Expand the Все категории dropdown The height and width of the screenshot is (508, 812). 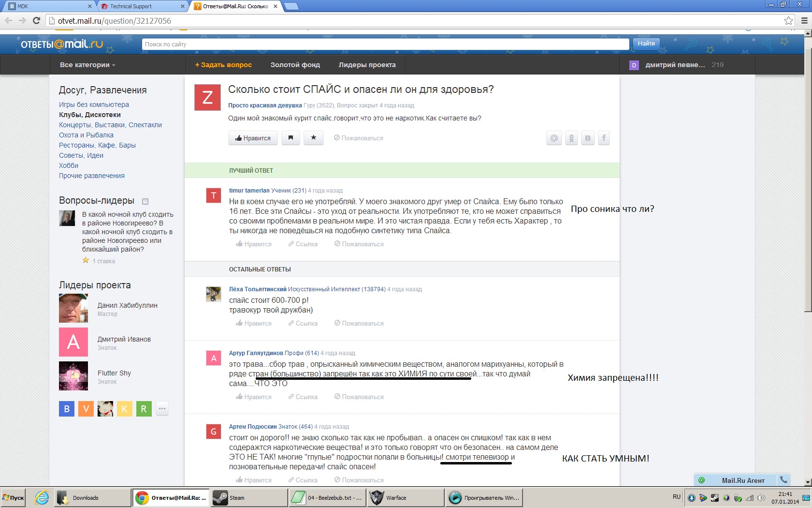click(87, 65)
